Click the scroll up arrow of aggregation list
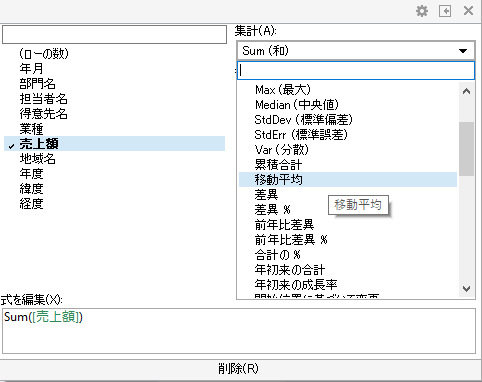The height and width of the screenshot is (382, 482). (466, 91)
